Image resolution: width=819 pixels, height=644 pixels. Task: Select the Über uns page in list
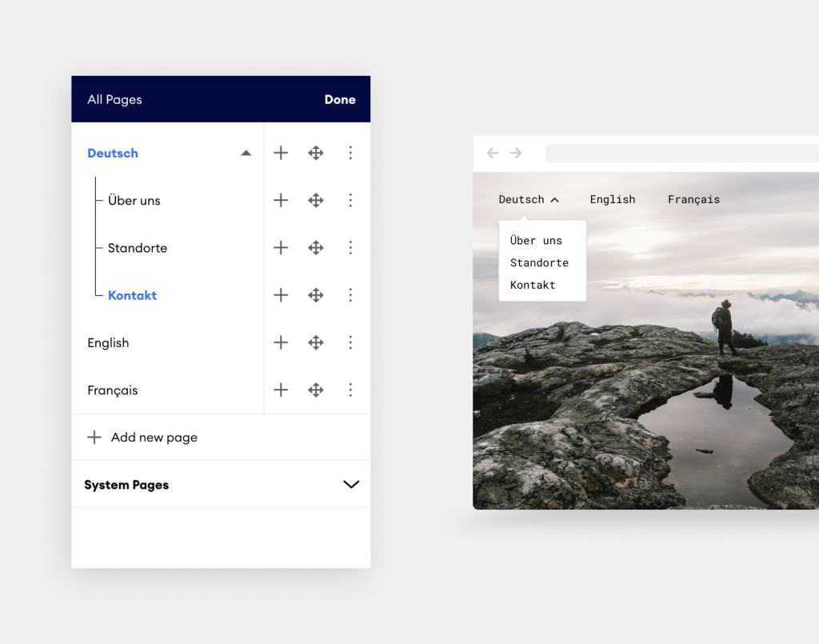134,200
